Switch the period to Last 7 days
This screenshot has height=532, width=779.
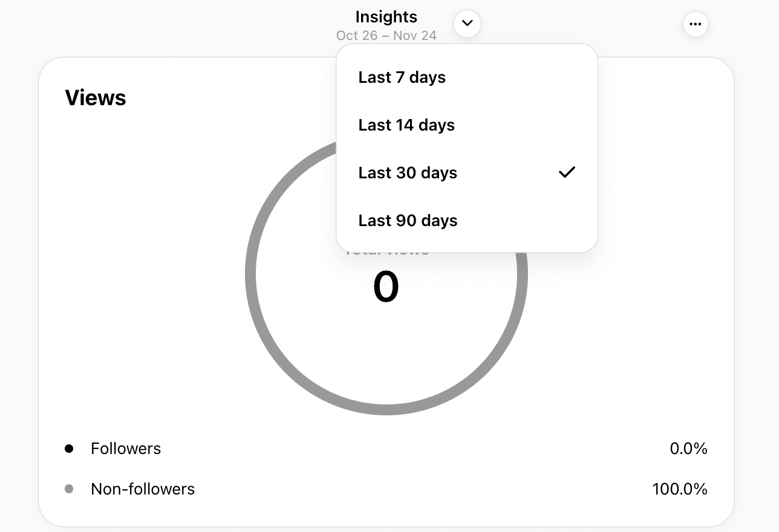[402, 77]
